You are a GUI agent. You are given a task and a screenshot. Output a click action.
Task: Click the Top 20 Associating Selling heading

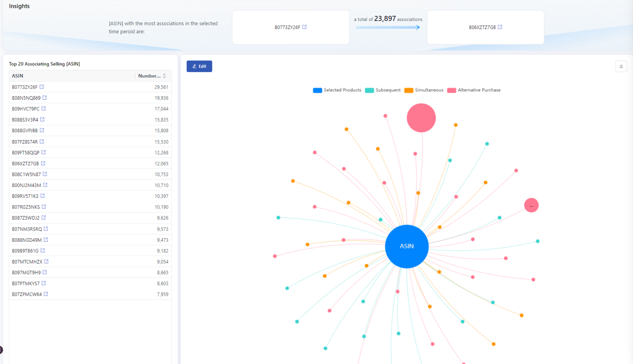pos(44,64)
